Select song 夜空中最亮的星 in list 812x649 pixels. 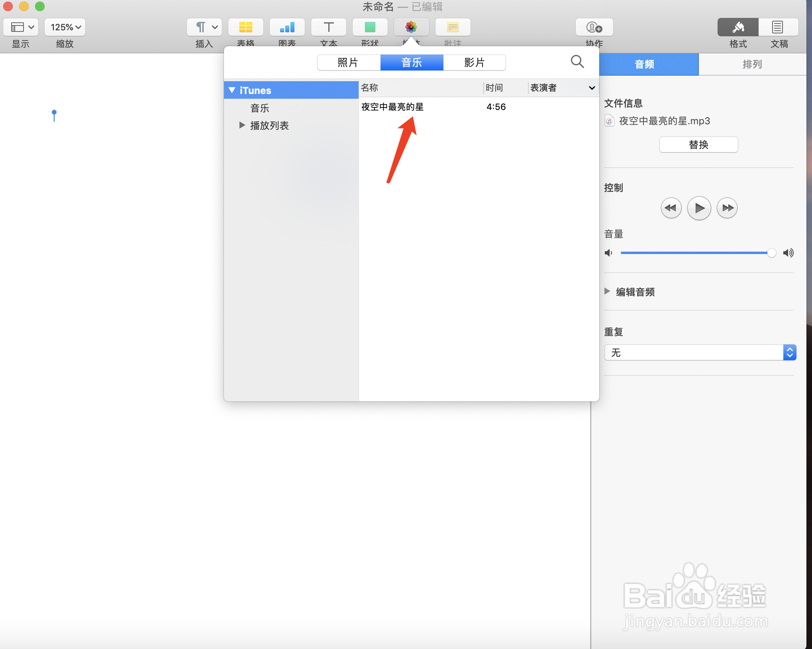pos(392,107)
